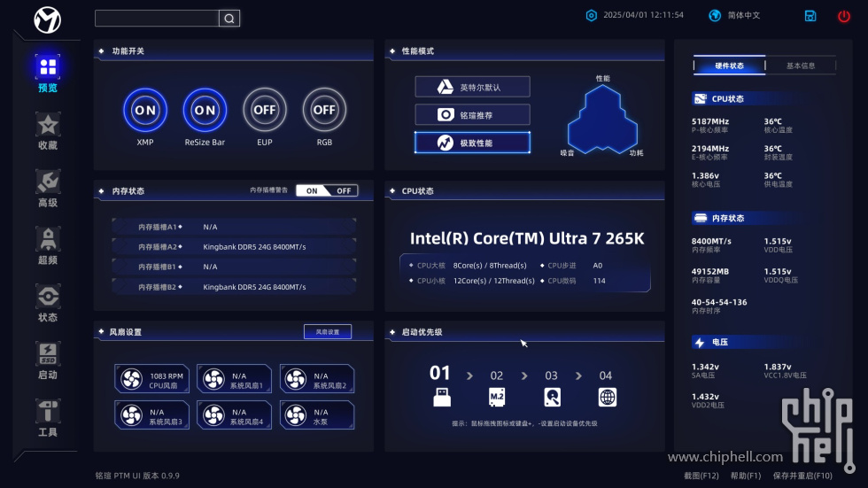The image size is (868, 488).
Task: Click the 2025/04/01 12:11:54 datetime text
Action: click(643, 15)
